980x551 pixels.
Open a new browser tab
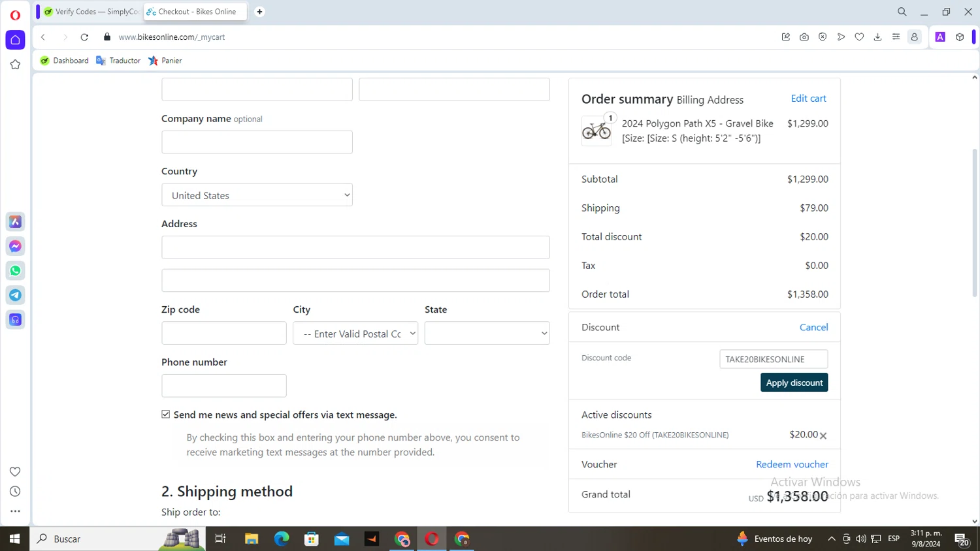pos(259,12)
